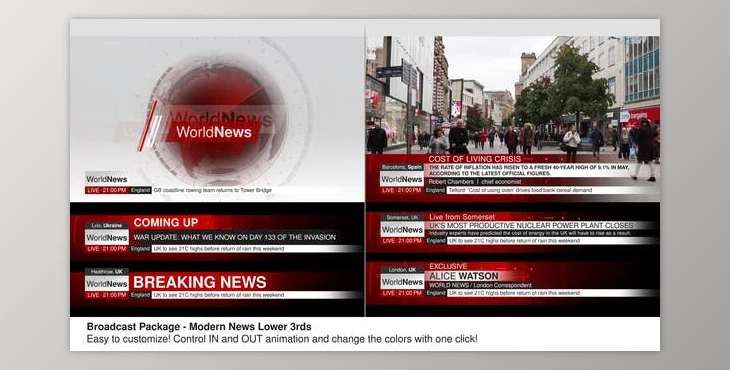Screen dimensions: 730x370
Task: Click the WorldNews logo in the Breaking News bar
Action: pyautogui.click(x=107, y=283)
